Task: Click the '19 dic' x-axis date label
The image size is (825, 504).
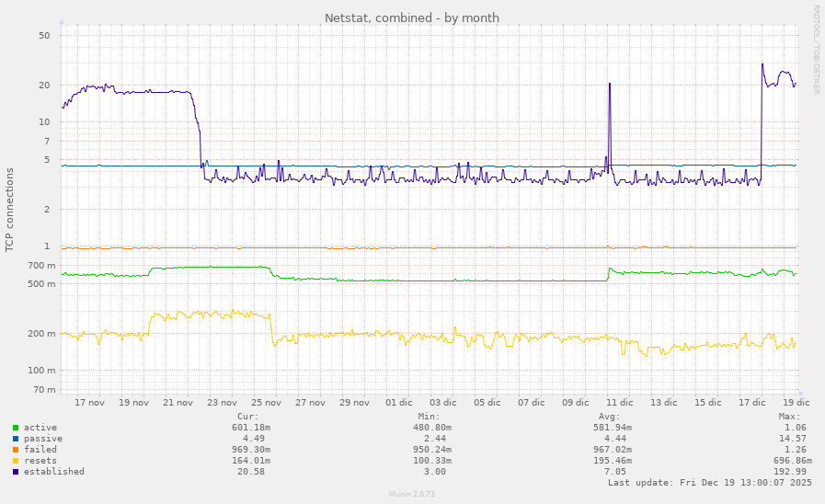Action: [796, 403]
